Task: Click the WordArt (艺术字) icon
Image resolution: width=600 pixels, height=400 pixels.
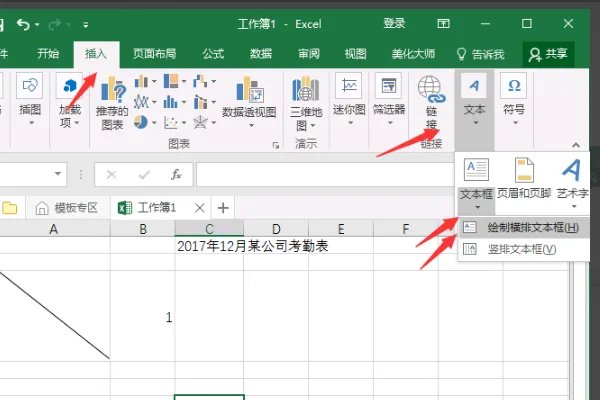Action: 572,170
